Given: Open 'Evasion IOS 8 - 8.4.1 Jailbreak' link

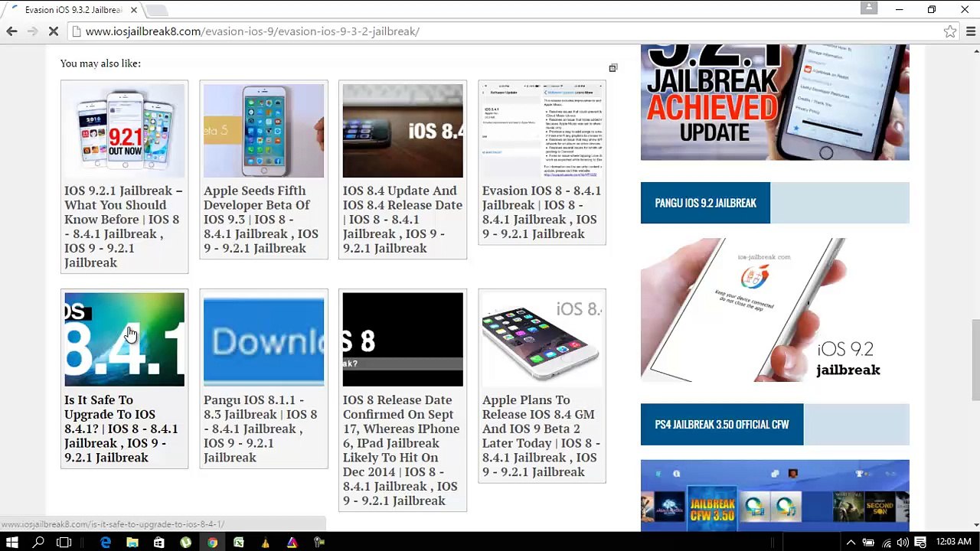Looking at the screenshot, I should tap(542, 212).
